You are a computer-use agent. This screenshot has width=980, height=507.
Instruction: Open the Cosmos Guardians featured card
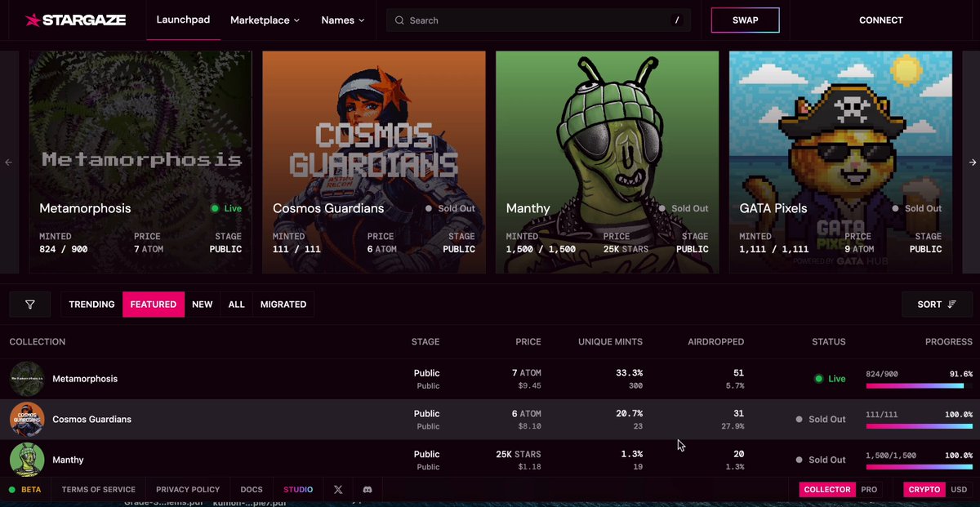(x=374, y=162)
